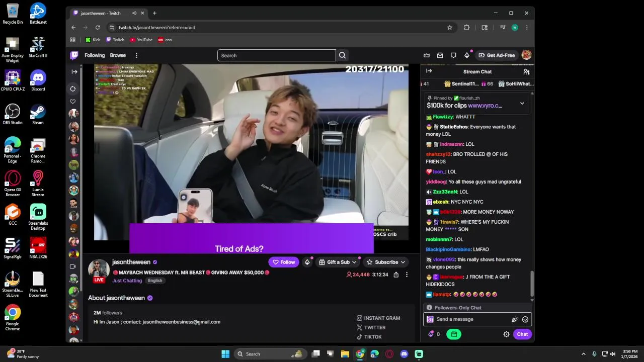This screenshot has width=644, height=362.
Task: Focus the Twitch search field
Action: coord(276,55)
